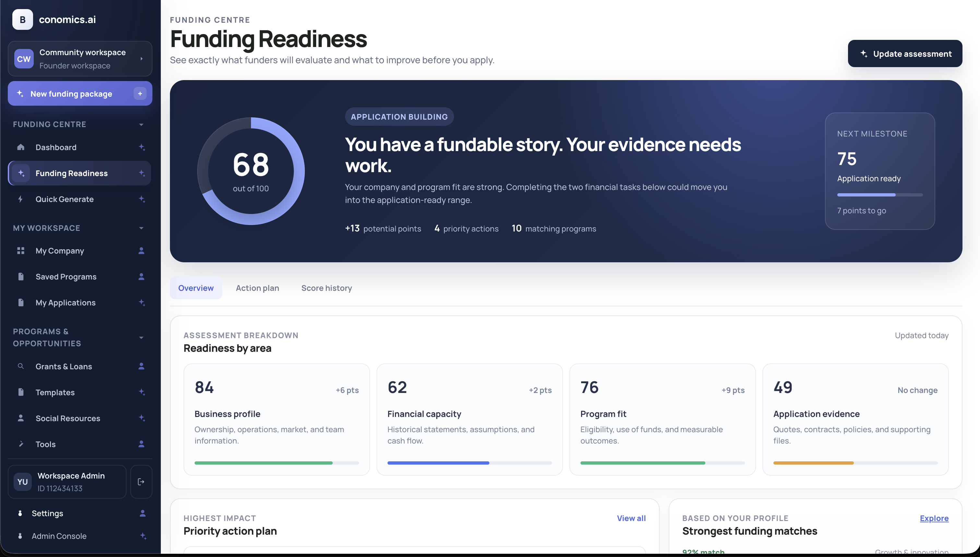980x557 pixels.
Task: Click the logout icon next to Workspace Admin
Action: click(141, 482)
